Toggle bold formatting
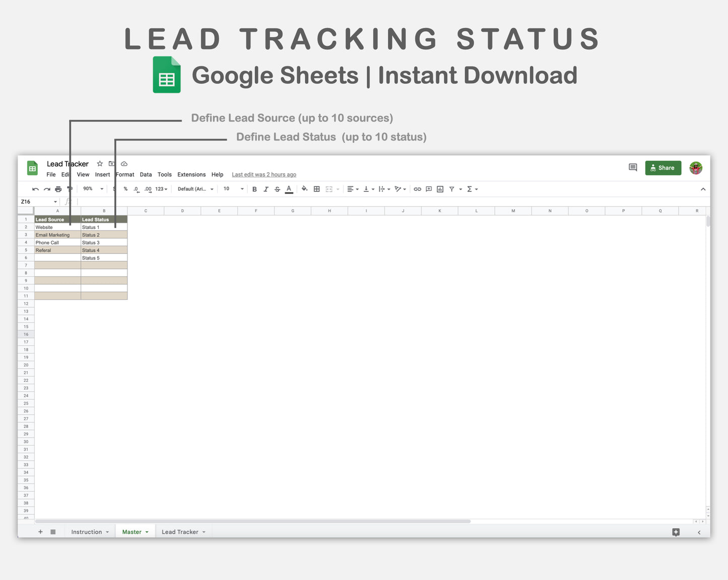Viewport: 728px width, 580px height. (x=254, y=189)
